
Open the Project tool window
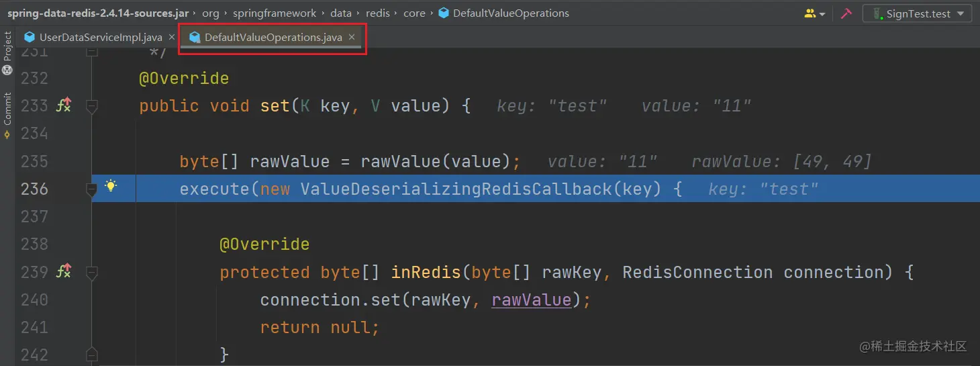7,52
